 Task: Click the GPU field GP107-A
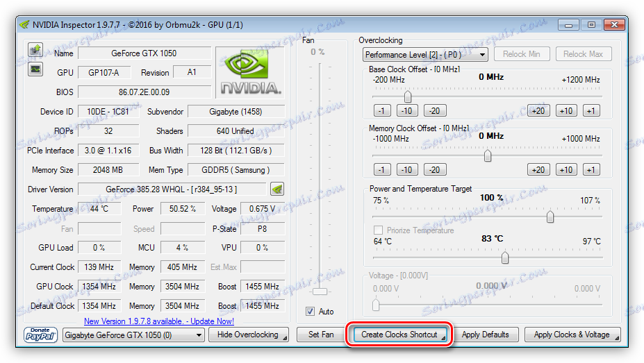104,73
